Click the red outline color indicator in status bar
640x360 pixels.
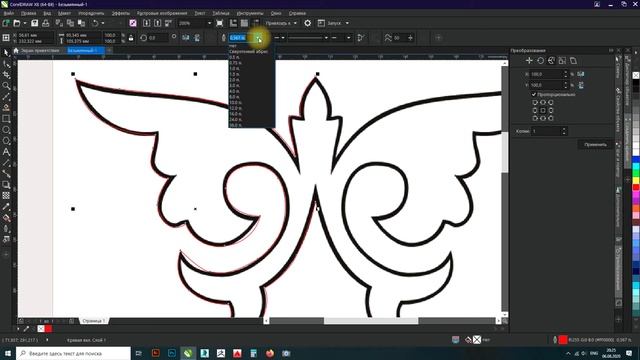pyautogui.click(x=563, y=340)
